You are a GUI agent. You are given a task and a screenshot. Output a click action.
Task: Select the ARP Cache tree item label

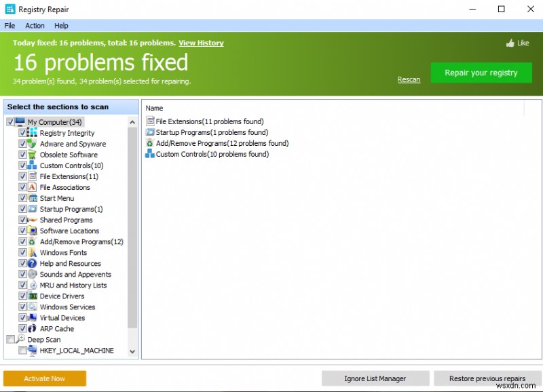57,329
